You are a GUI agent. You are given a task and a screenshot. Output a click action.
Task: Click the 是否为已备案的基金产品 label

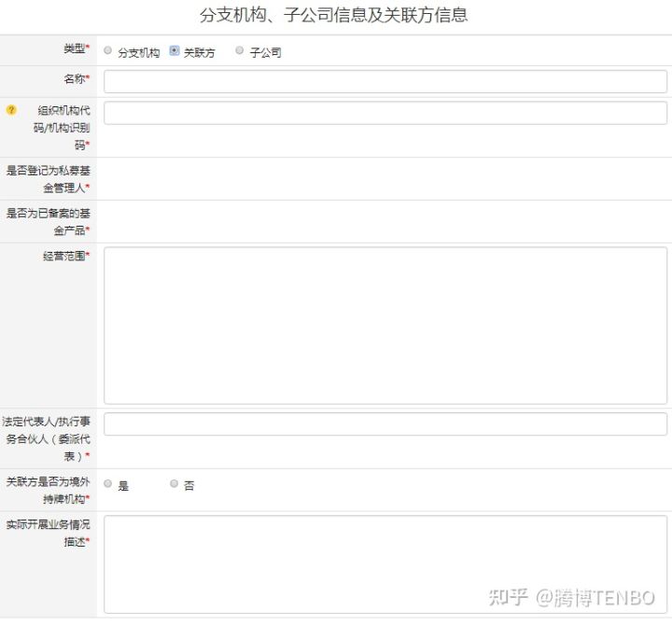click(49, 221)
